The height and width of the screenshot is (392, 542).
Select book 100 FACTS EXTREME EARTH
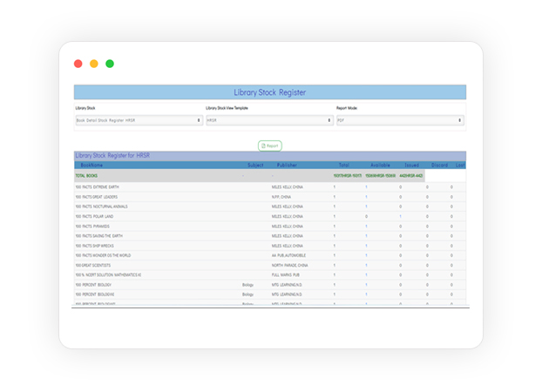97,187
